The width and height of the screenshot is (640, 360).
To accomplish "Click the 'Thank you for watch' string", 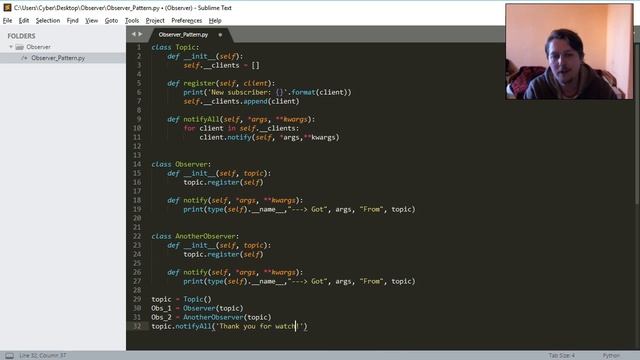I will [259, 326].
